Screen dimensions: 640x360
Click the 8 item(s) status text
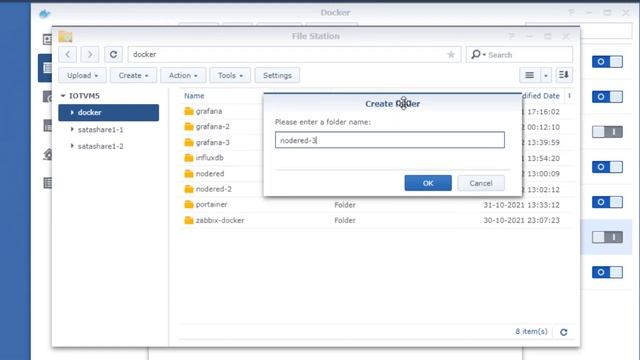click(531, 331)
